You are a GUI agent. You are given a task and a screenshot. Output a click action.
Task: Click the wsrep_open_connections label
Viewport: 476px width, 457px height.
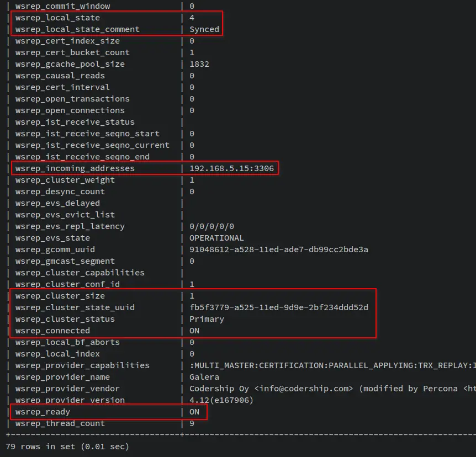pyautogui.click(x=70, y=110)
